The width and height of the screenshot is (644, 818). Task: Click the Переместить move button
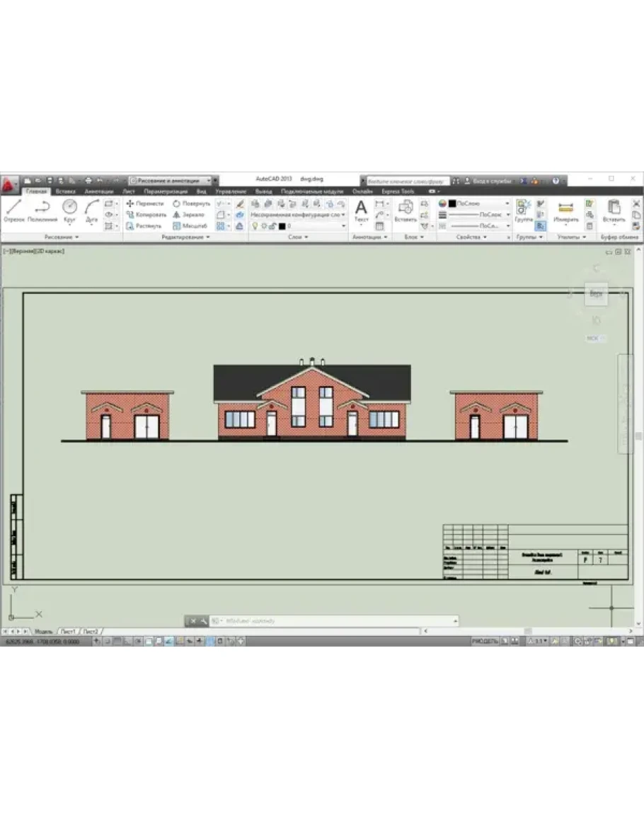(x=145, y=203)
